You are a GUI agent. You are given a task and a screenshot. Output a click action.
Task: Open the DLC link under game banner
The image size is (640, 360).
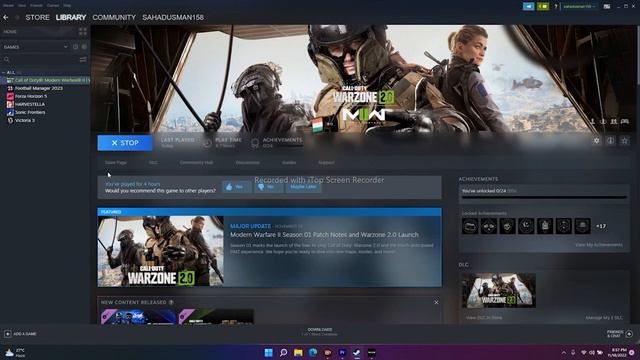pyautogui.click(x=153, y=162)
